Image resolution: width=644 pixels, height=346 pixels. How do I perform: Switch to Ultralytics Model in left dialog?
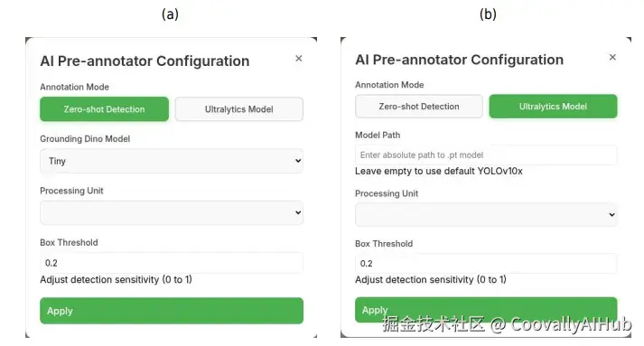pos(239,109)
